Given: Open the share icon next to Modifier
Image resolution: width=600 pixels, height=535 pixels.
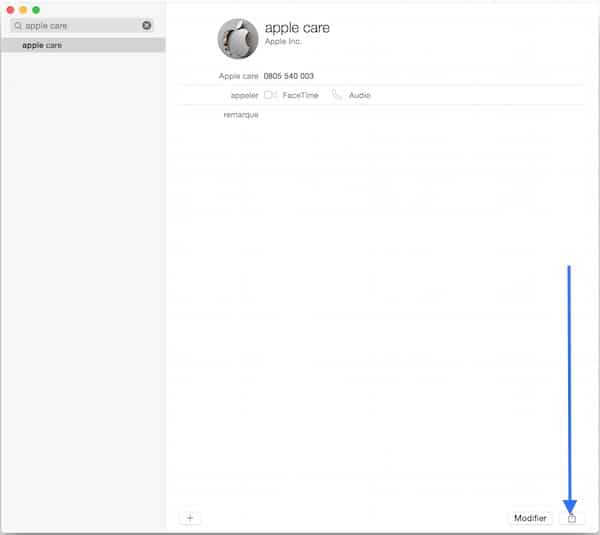Looking at the screenshot, I should coord(572,519).
